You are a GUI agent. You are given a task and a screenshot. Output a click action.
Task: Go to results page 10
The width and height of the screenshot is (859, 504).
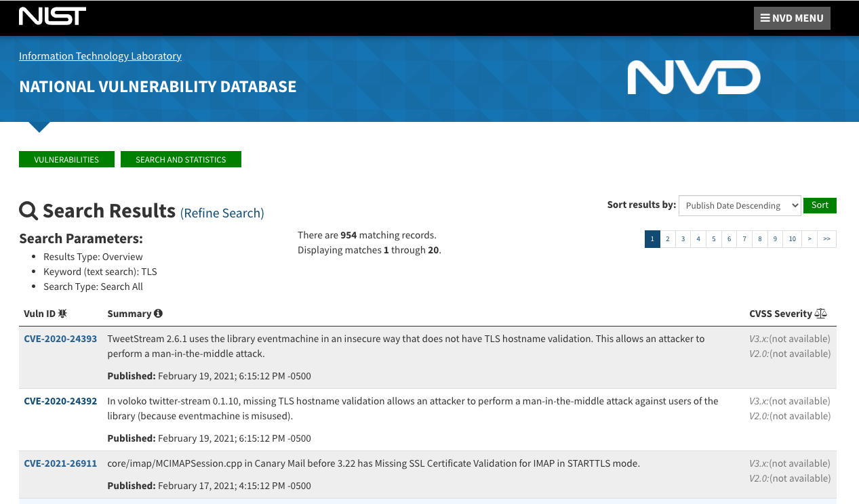tap(792, 239)
